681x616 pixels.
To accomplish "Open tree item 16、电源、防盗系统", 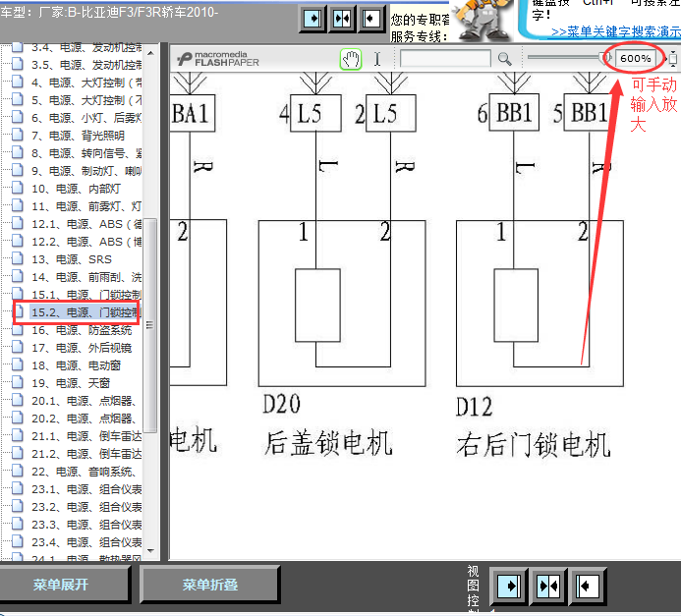I will pyautogui.click(x=82, y=330).
